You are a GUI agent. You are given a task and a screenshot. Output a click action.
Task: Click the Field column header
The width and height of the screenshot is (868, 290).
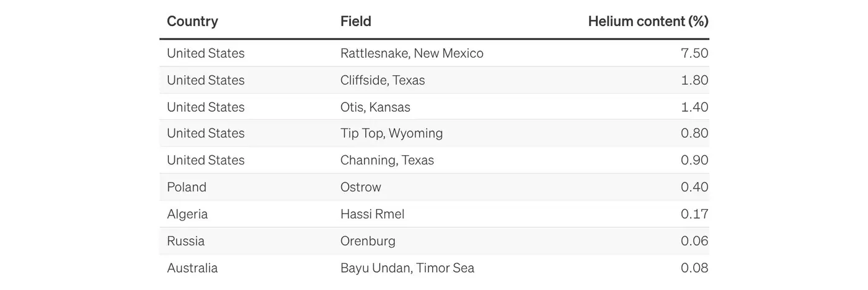tap(355, 21)
